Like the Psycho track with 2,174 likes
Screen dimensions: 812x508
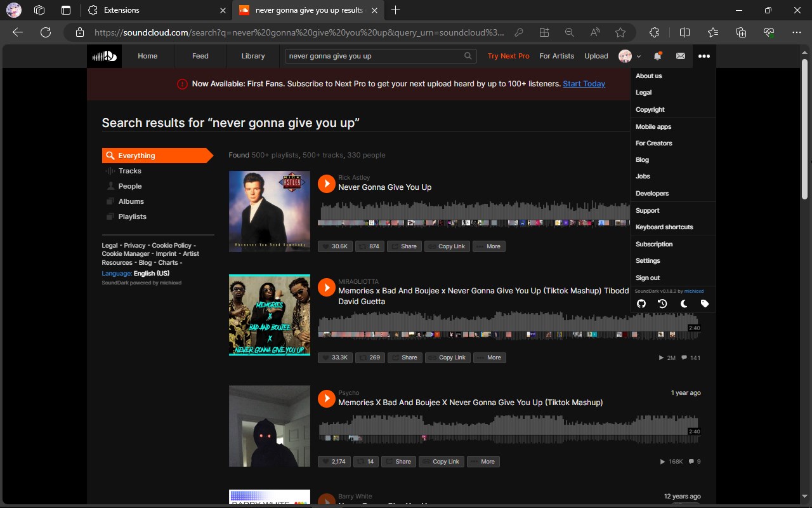334,462
